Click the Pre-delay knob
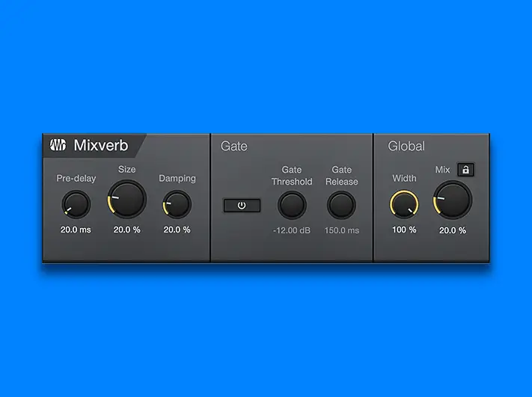This screenshot has height=397, width=532. pyautogui.click(x=76, y=204)
